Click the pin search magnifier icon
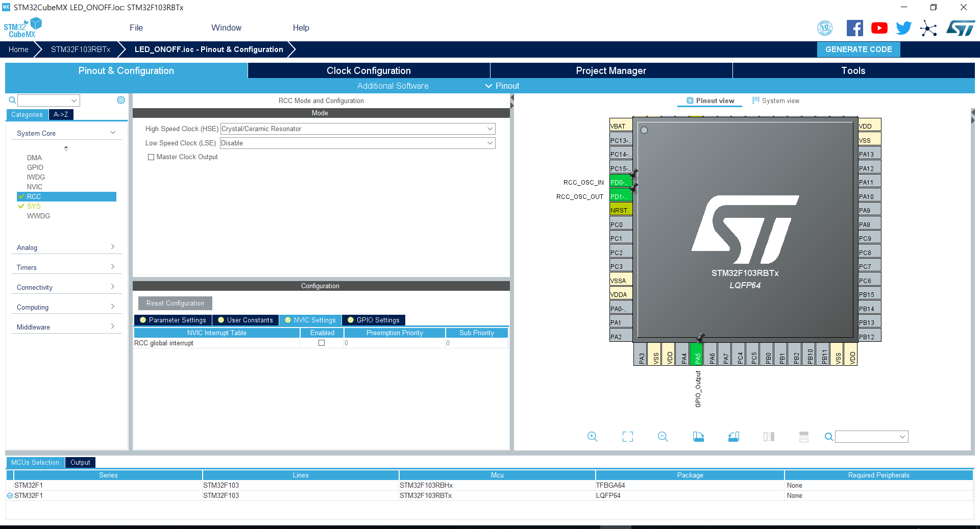The width and height of the screenshot is (980, 529). 829,437
